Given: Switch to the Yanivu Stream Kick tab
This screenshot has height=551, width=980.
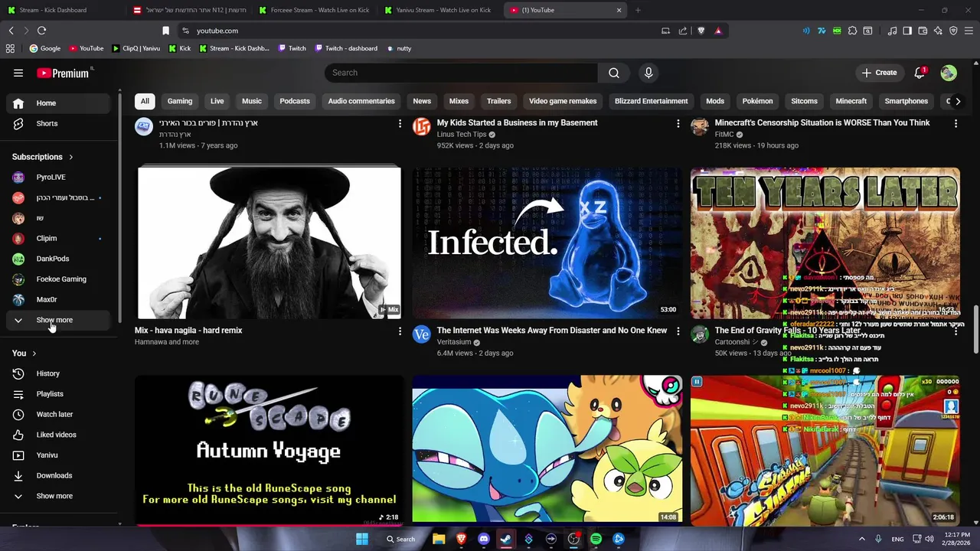Looking at the screenshot, I should (439, 10).
